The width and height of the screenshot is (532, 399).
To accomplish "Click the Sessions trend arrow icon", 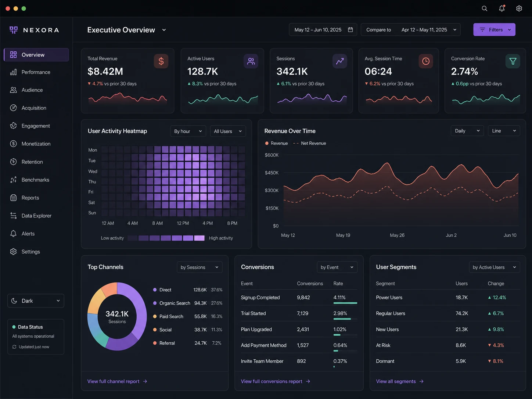I will tap(340, 61).
